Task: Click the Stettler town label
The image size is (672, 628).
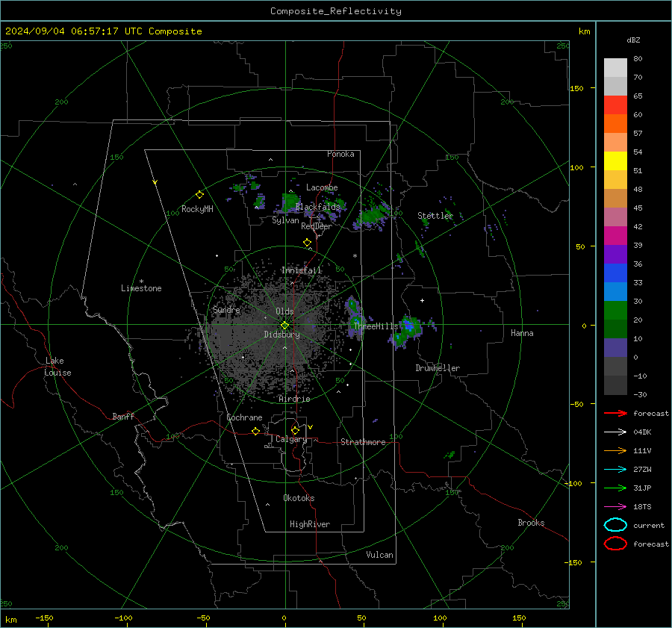Action: point(435,216)
